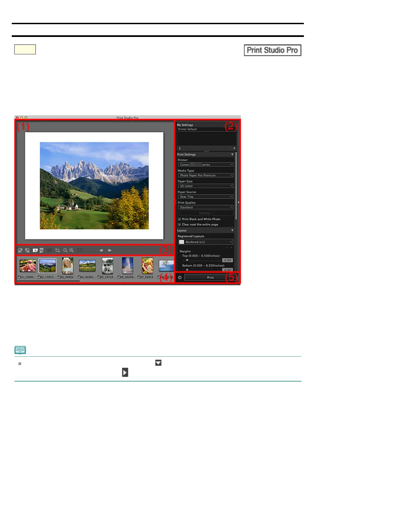Select Printer Default in My Settings list
411x532 pixels.
point(207,129)
